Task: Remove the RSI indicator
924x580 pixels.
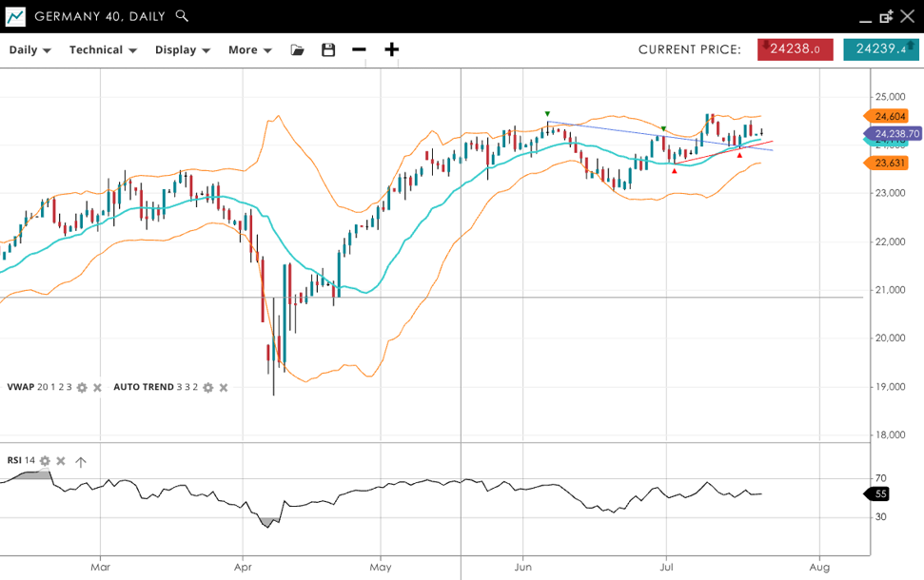Action: click(61, 461)
